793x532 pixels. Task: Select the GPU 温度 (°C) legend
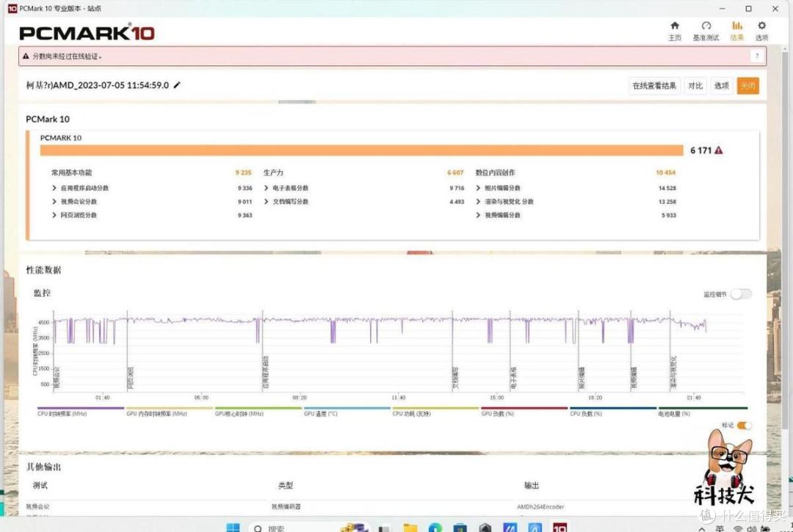coord(347,411)
